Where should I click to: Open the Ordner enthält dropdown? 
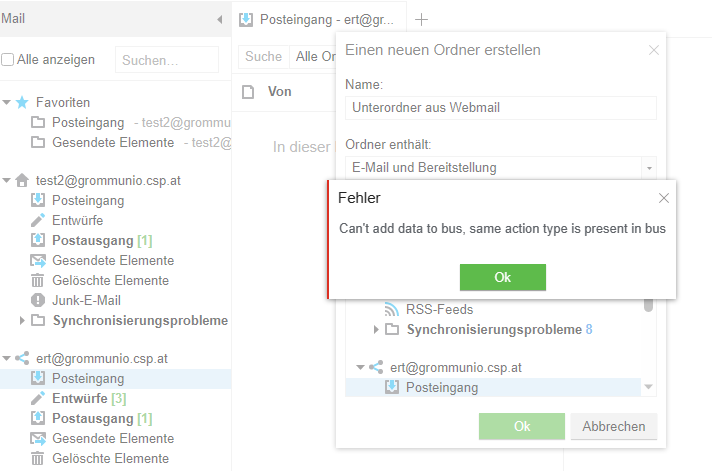(649, 168)
